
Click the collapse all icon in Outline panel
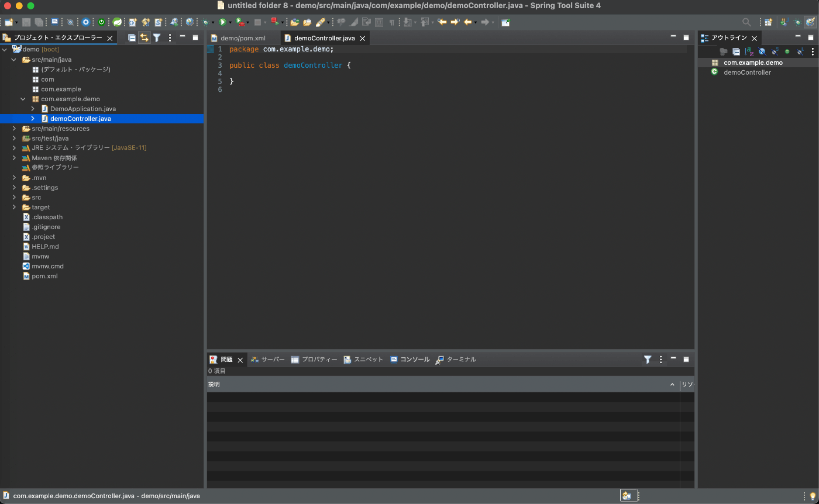736,51
